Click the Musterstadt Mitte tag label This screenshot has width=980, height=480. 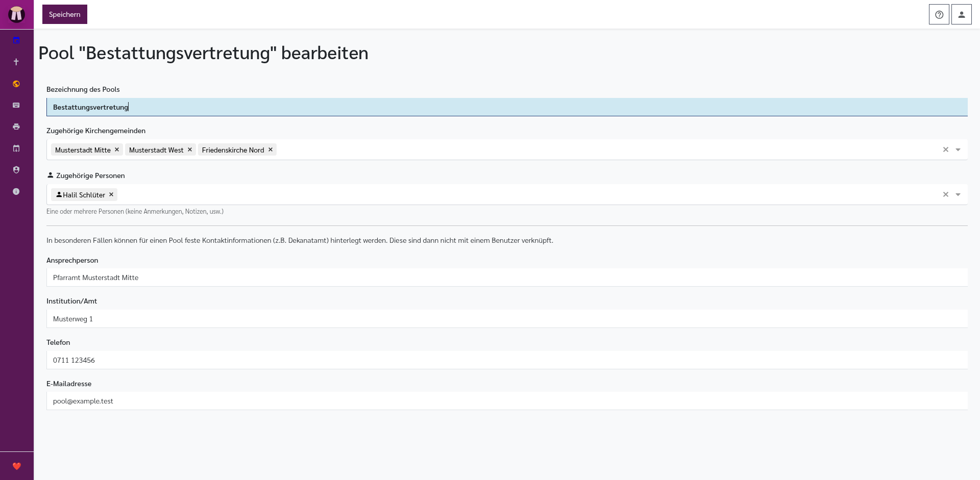83,150
